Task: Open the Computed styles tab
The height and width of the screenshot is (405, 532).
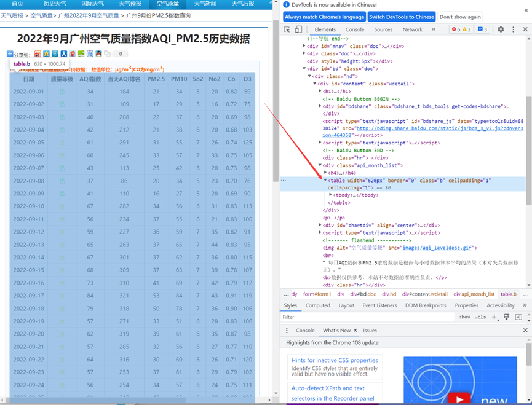Action: (x=317, y=305)
